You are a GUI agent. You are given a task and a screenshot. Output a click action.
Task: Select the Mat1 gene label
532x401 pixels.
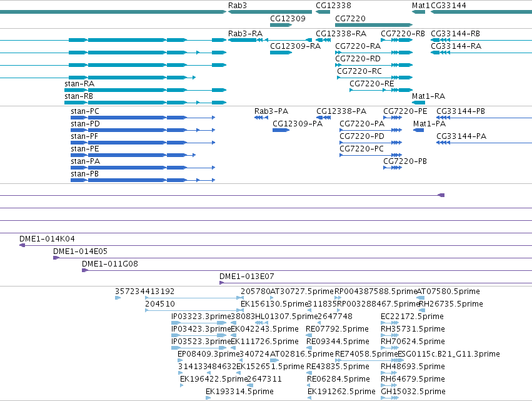coord(421,6)
